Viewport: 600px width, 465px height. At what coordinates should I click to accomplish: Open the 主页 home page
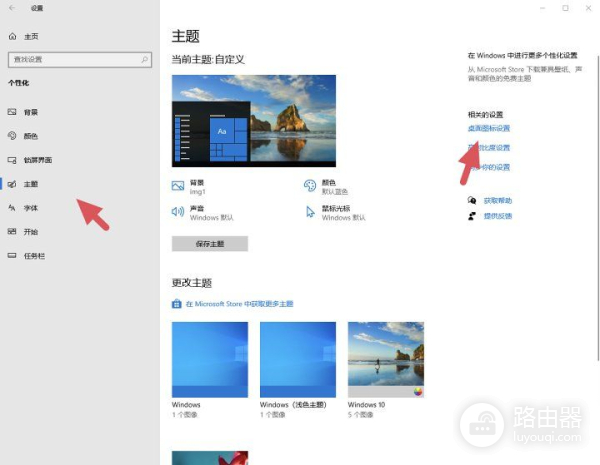(x=23, y=36)
